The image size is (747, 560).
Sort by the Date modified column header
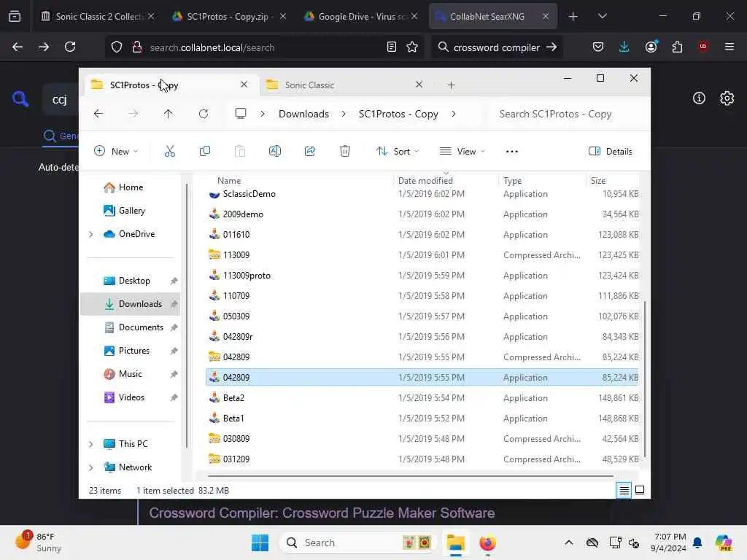coord(425,181)
